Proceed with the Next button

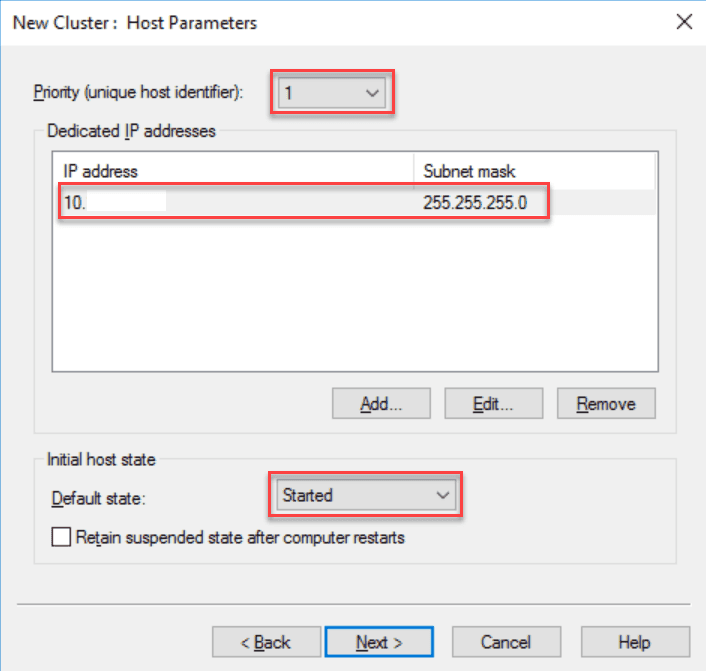point(379,642)
